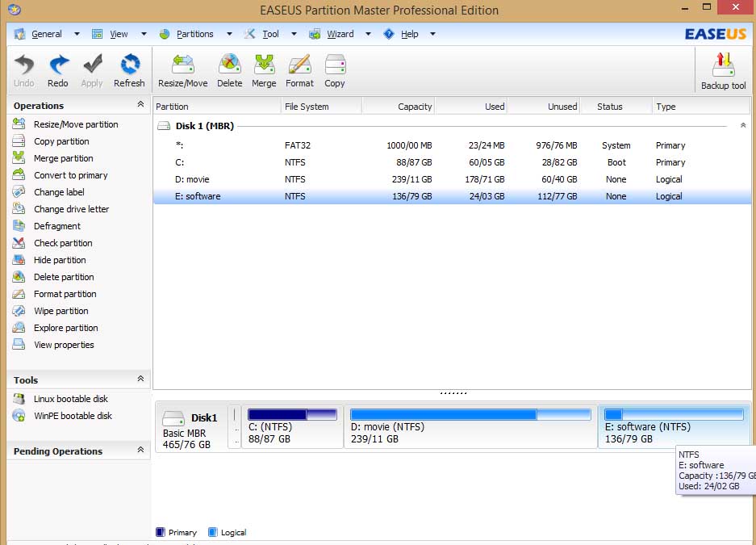Click Change drive letter operation

coord(71,209)
